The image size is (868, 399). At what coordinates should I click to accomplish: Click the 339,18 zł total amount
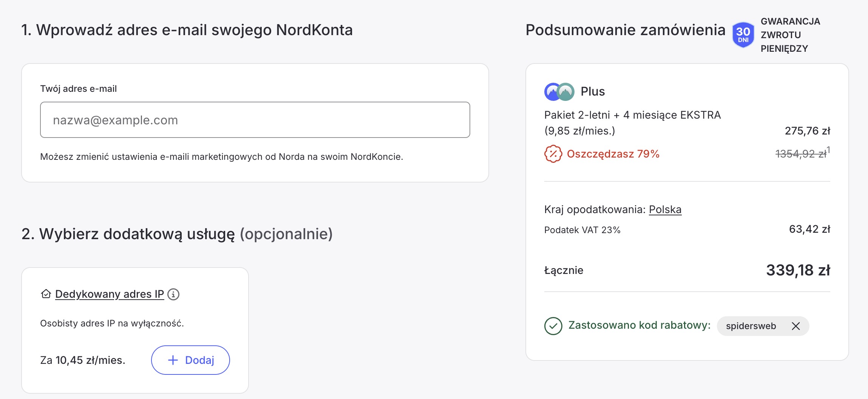pos(798,270)
